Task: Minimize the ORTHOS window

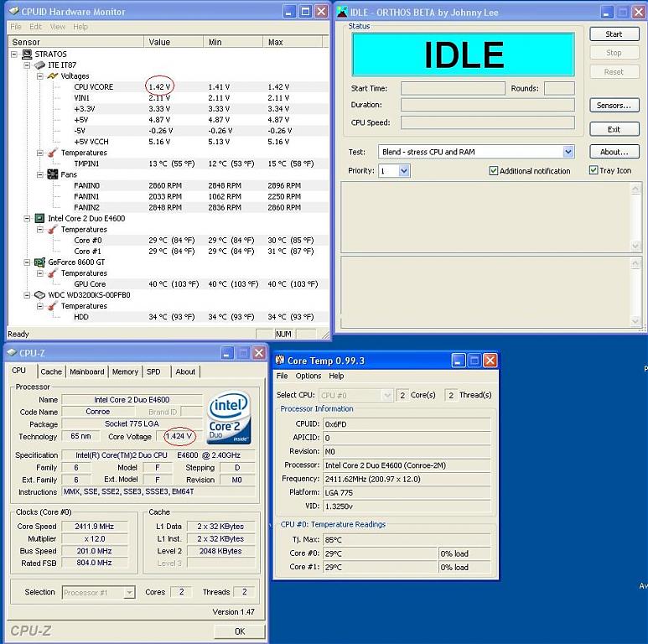Action: [x=607, y=12]
